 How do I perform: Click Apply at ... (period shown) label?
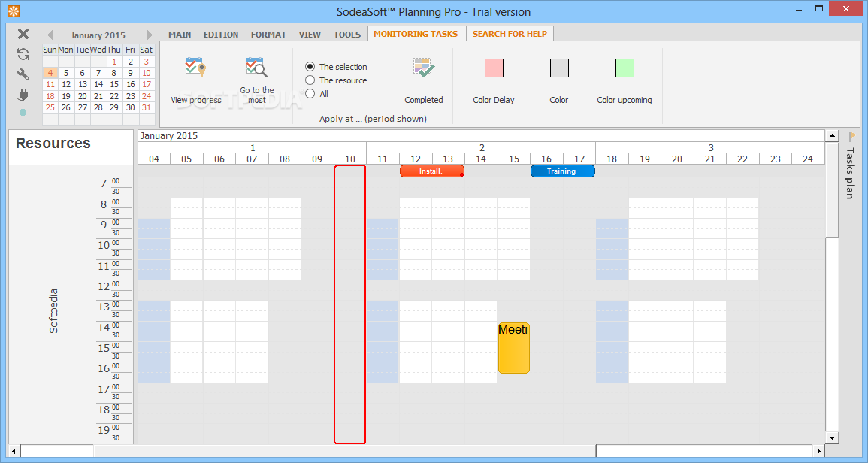373,119
